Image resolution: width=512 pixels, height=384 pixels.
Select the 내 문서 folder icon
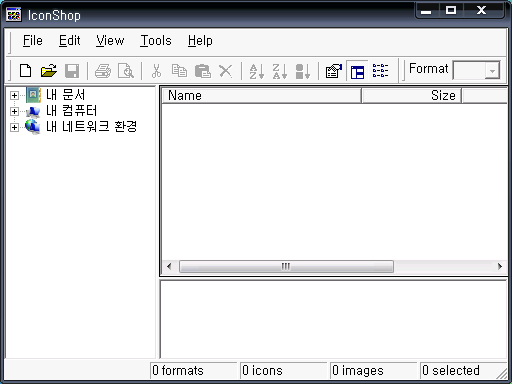click(33, 95)
